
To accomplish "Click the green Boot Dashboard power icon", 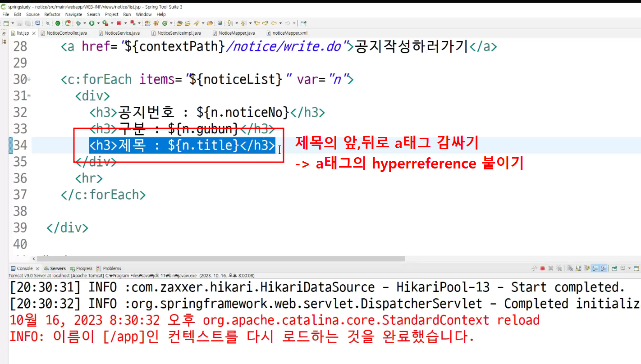I will [58, 23].
